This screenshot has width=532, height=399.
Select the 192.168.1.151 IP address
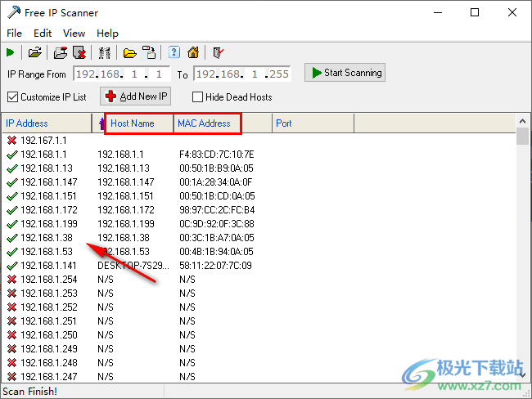(48, 196)
